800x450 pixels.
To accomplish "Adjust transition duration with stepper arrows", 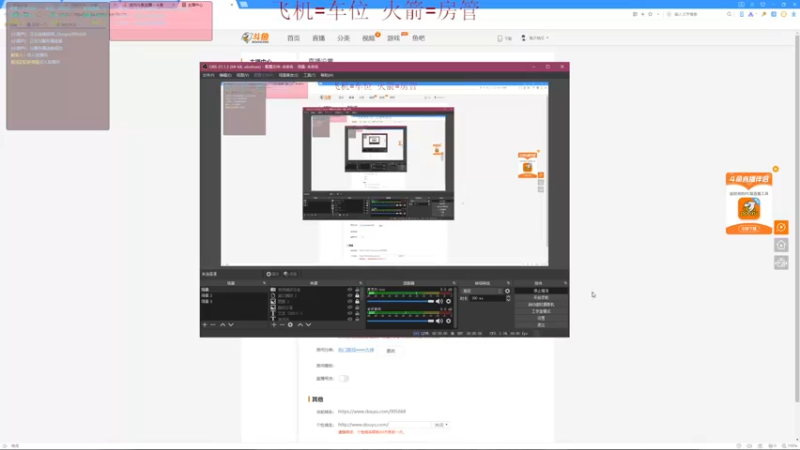I will 508,298.
